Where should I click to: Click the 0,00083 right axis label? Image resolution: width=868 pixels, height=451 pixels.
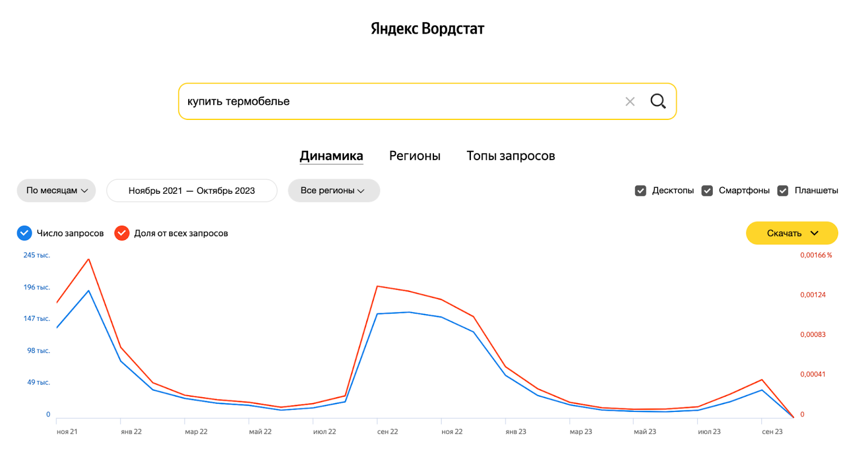point(813,334)
